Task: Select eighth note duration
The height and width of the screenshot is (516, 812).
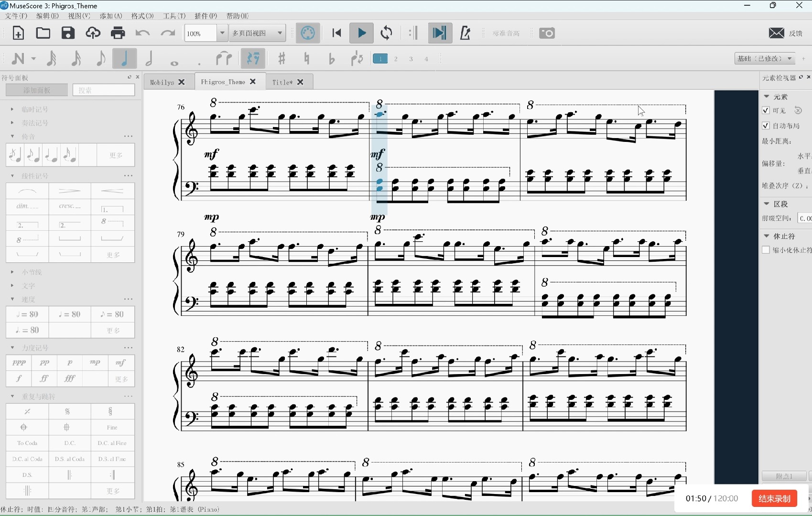Action: point(100,59)
